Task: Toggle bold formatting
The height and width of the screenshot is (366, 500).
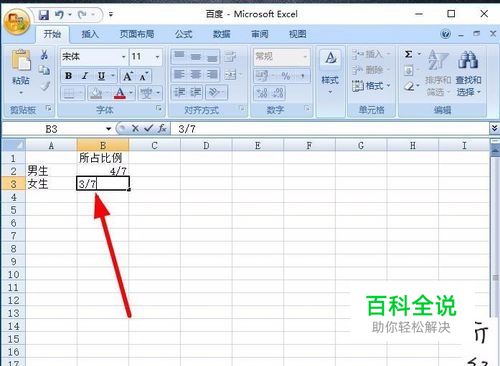Action: pos(68,76)
